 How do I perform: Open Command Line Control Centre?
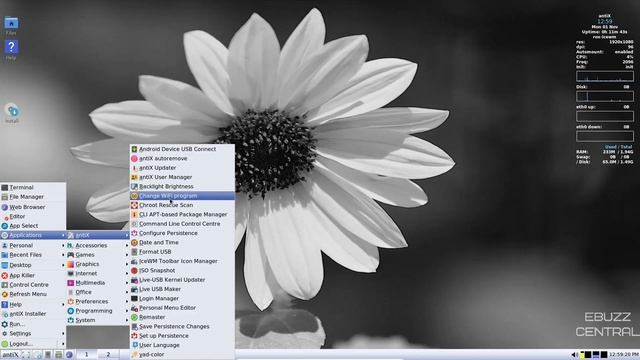click(x=182, y=224)
